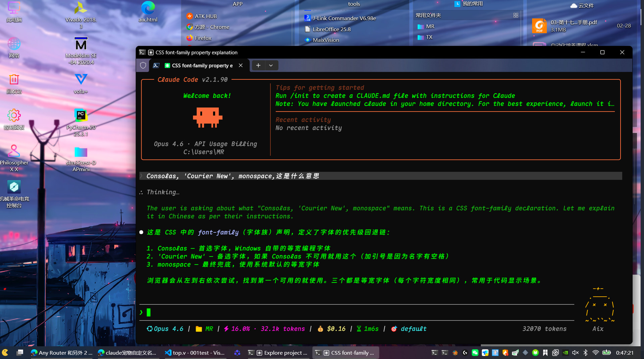Screen dimensions: 644x359
Task: Open Vivado 2018.3 desktop shortcut
Action: pyautogui.click(x=81, y=14)
